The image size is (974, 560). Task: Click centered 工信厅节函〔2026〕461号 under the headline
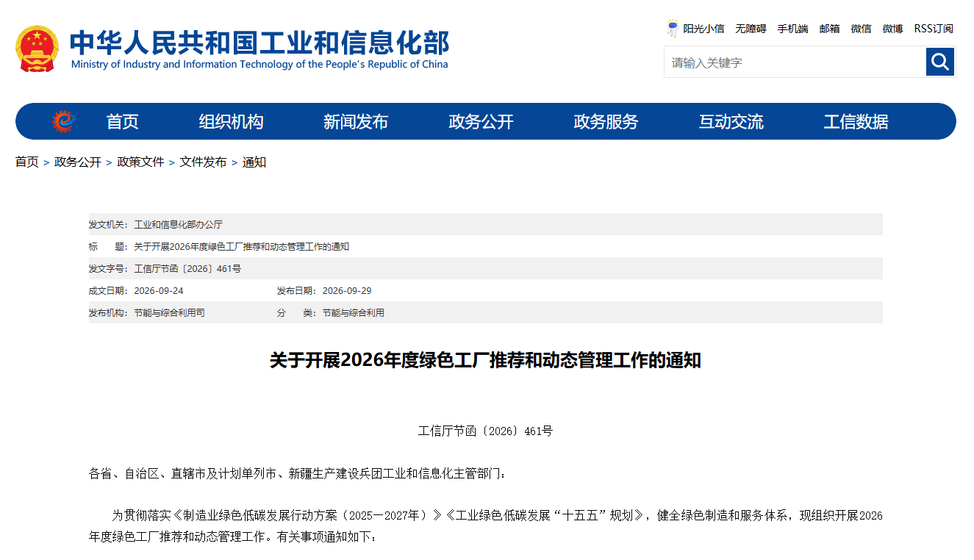485,431
